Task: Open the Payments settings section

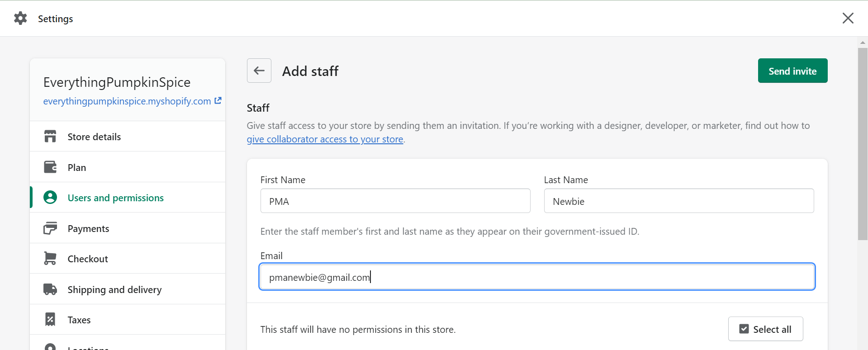Action: 88,229
